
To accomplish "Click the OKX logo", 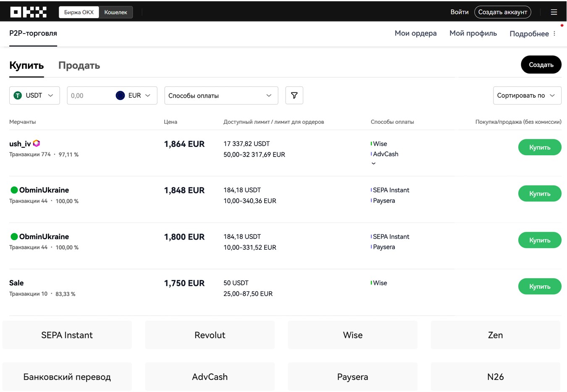I will point(28,12).
